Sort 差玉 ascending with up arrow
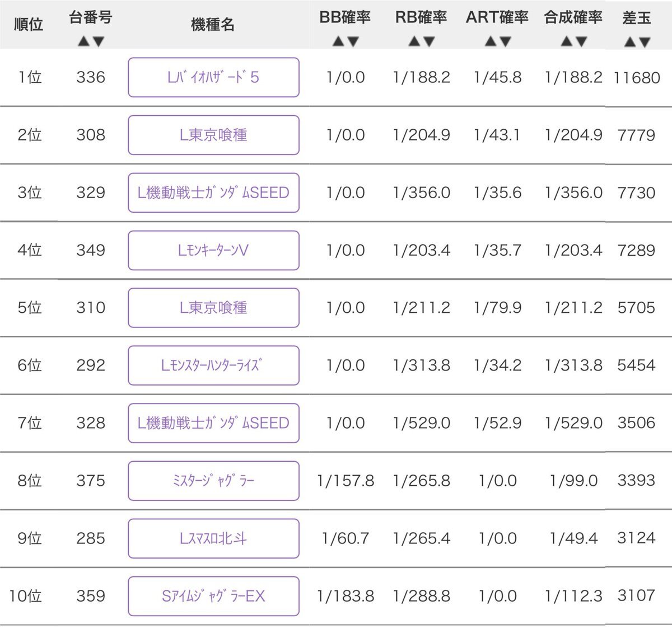 (x=629, y=41)
